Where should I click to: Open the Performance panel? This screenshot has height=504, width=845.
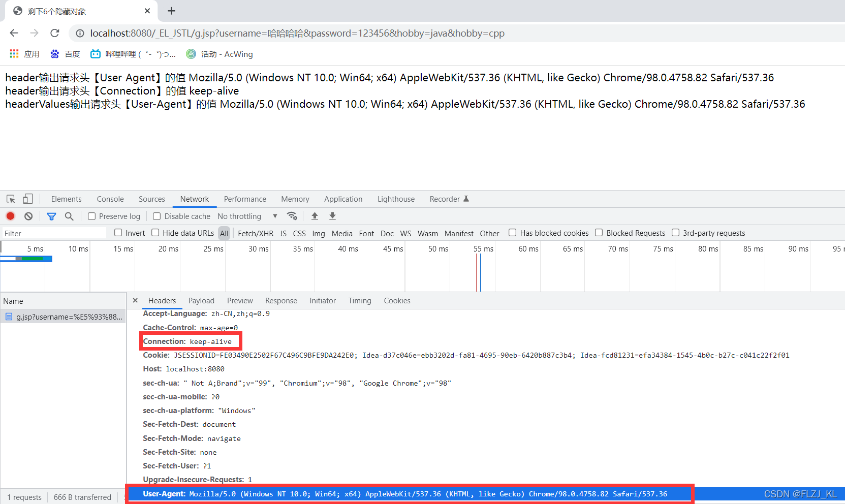(x=245, y=199)
